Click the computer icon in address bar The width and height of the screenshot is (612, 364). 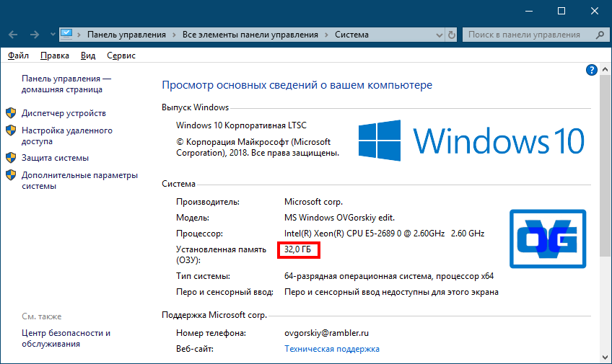[x=66, y=35]
